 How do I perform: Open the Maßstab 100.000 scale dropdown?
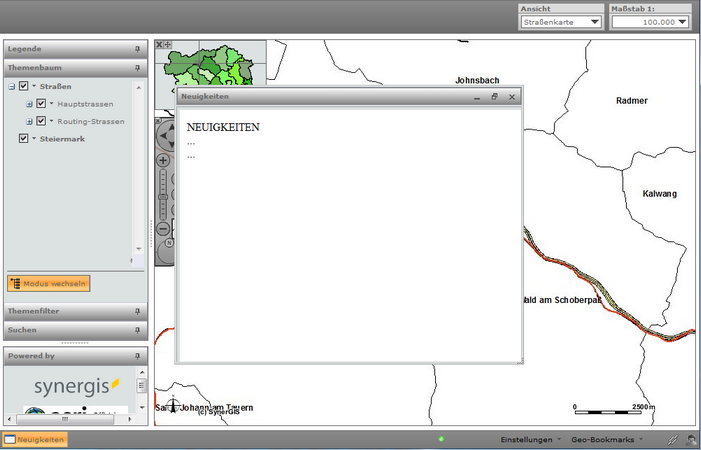point(650,22)
